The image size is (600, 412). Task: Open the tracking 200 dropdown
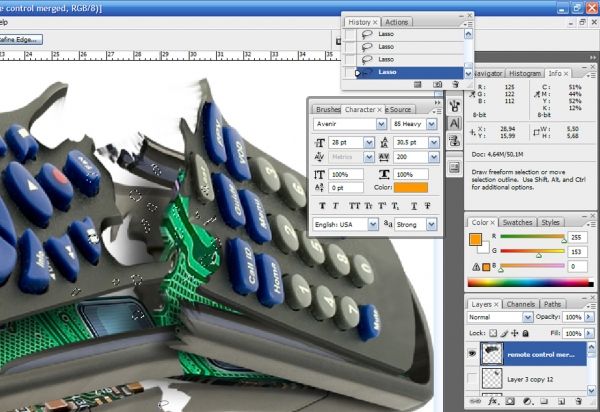tap(434, 157)
